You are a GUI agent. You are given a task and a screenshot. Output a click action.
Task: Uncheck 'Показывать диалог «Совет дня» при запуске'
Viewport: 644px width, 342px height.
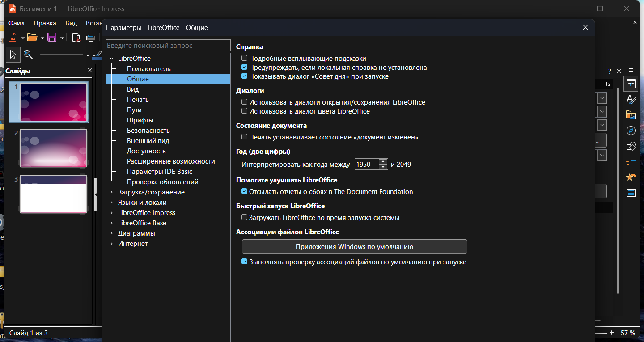point(245,76)
